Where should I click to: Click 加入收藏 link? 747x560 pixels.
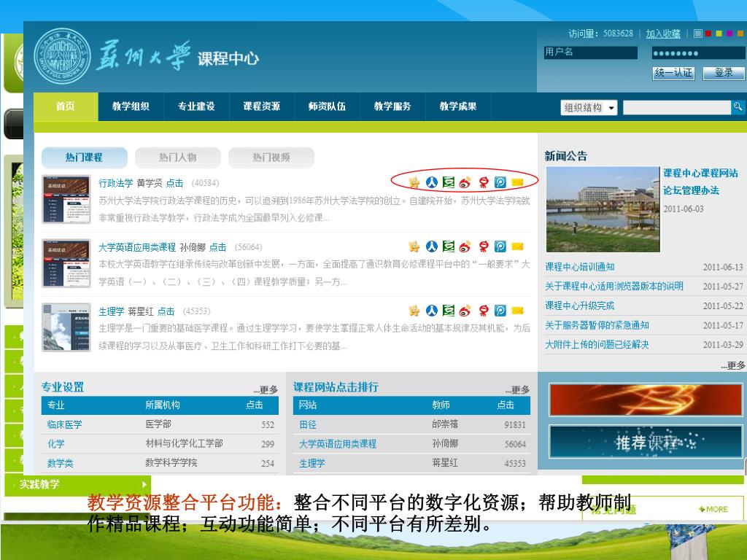[663, 34]
